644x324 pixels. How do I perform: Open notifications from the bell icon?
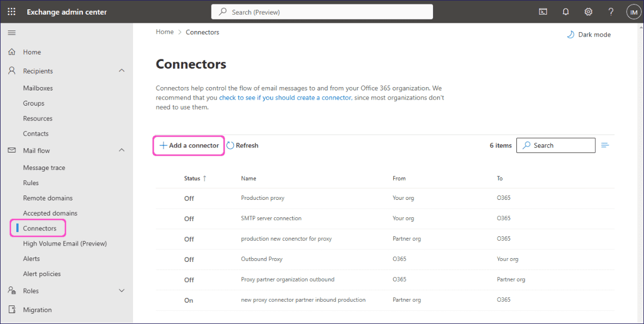[565, 11]
